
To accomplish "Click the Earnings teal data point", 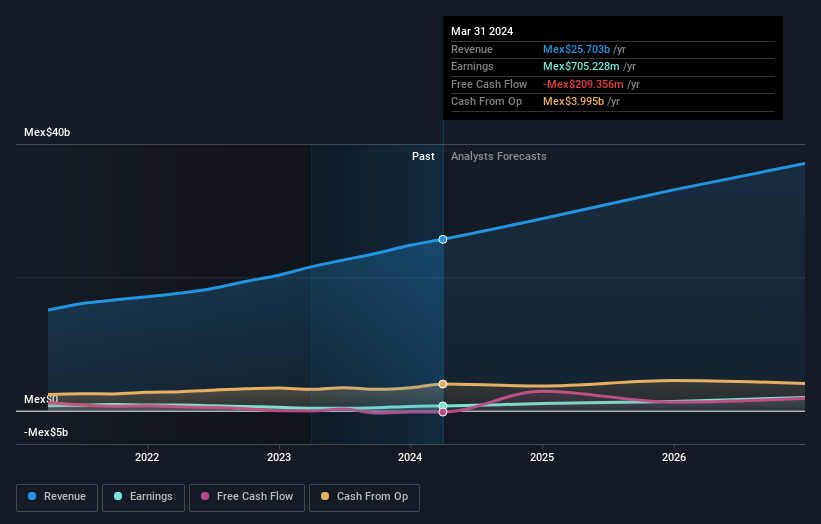I will coord(443,406).
